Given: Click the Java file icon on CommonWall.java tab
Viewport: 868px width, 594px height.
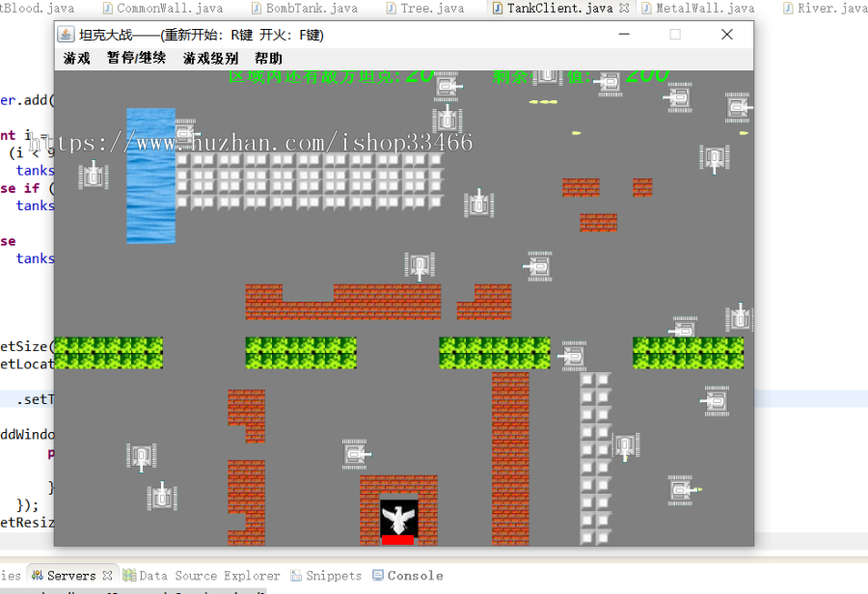Looking at the screenshot, I should click(x=108, y=9).
